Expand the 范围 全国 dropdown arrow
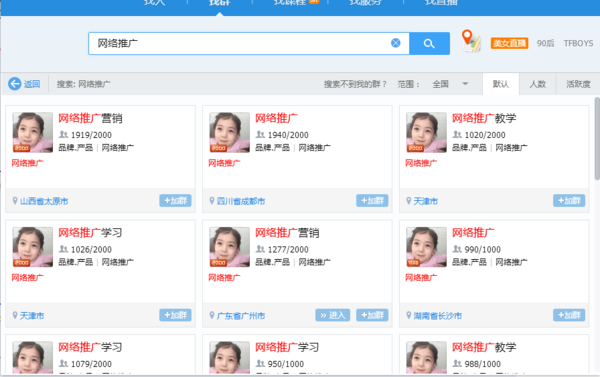The image size is (600, 377). [465, 84]
